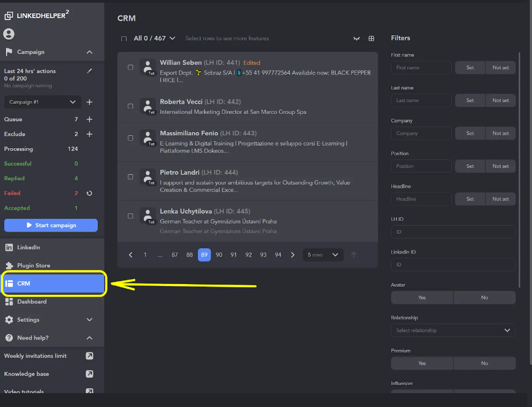
Task: Click the plus icon next to Exclude
Action: tap(89, 134)
